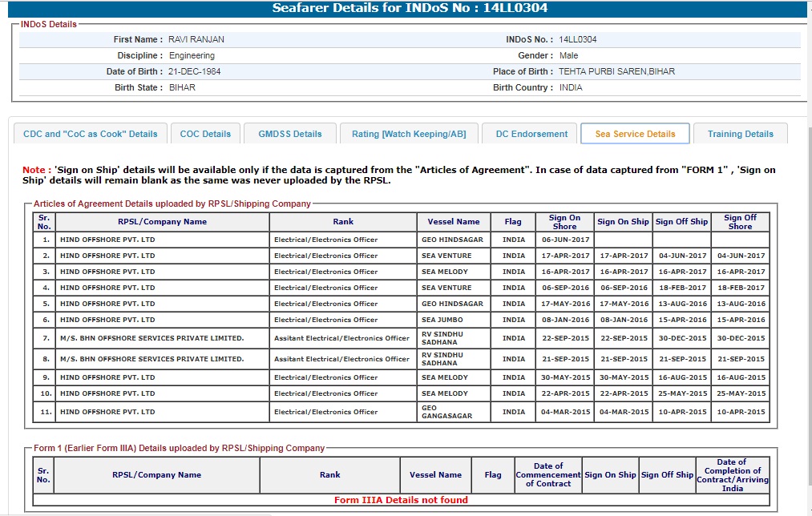Click the Date of Commencement of Contract header
The image size is (812, 516).
547,474
